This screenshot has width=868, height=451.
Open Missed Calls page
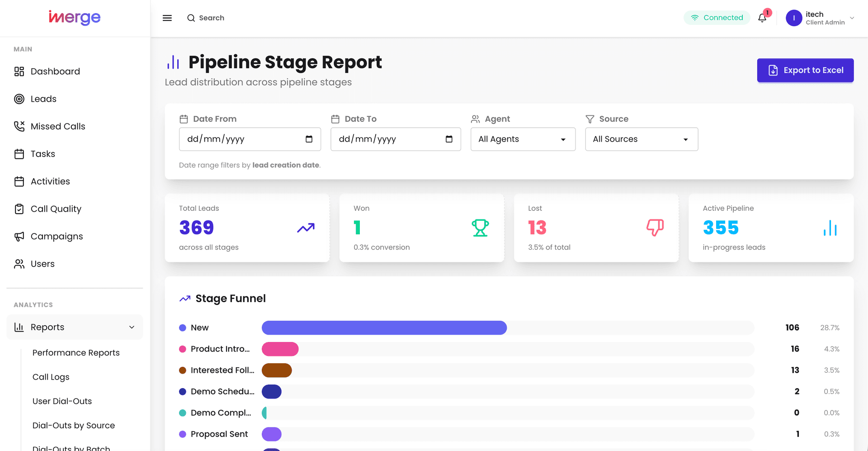pyautogui.click(x=75, y=126)
